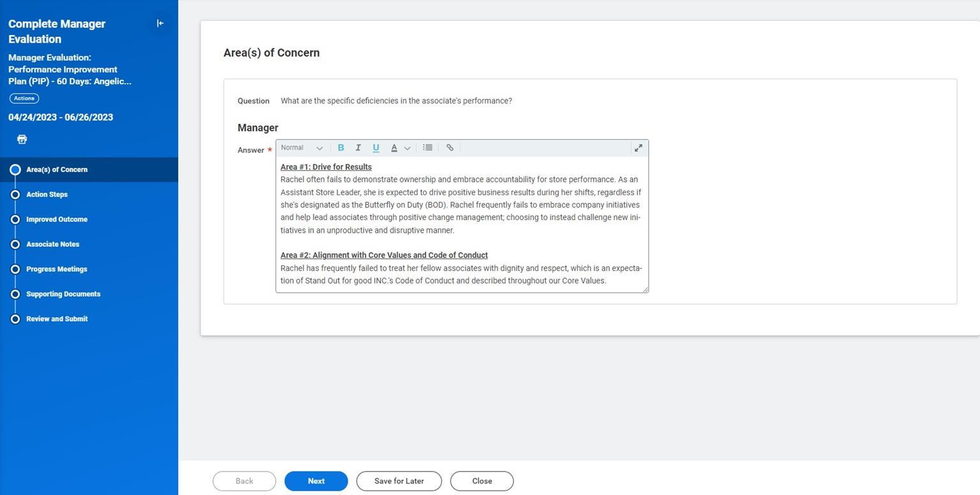Toggle underline formatting in the editor

click(x=376, y=147)
